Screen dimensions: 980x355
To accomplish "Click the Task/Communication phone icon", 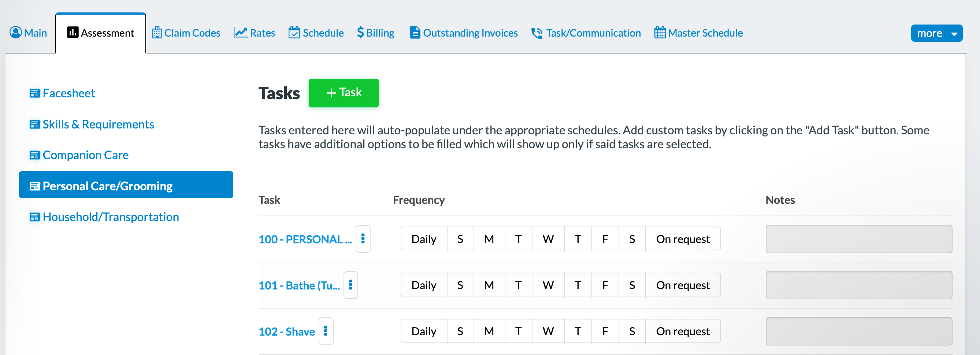I will pyautogui.click(x=537, y=33).
